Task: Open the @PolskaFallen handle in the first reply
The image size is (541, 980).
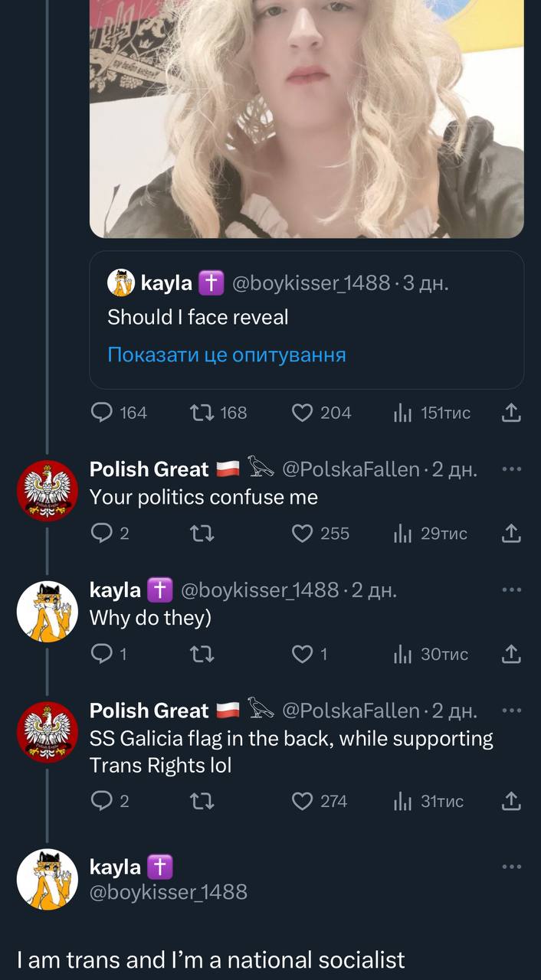Action: click(351, 469)
